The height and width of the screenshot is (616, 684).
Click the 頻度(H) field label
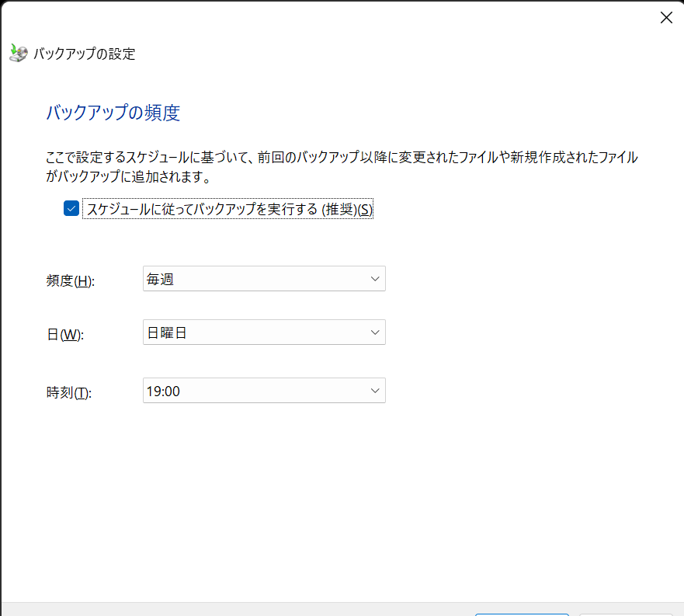click(x=70, y=281)
